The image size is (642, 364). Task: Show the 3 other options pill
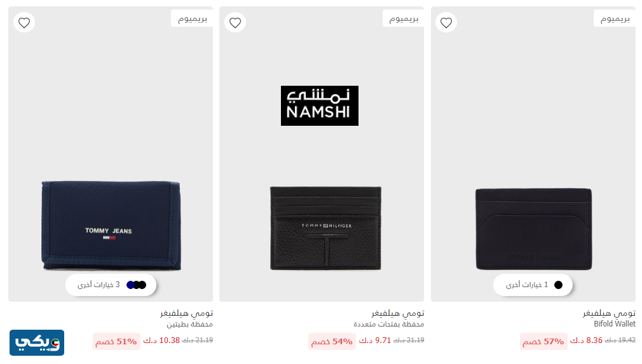click(x=111, y=285)
